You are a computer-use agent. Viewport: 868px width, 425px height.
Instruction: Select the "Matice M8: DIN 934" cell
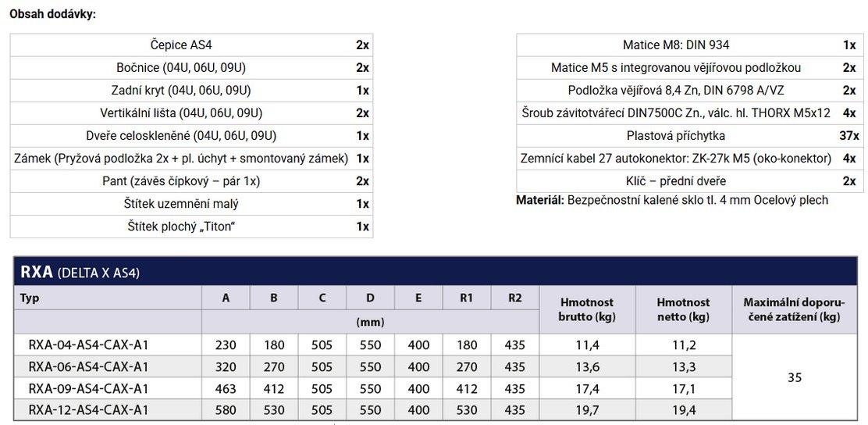(676, 45)
